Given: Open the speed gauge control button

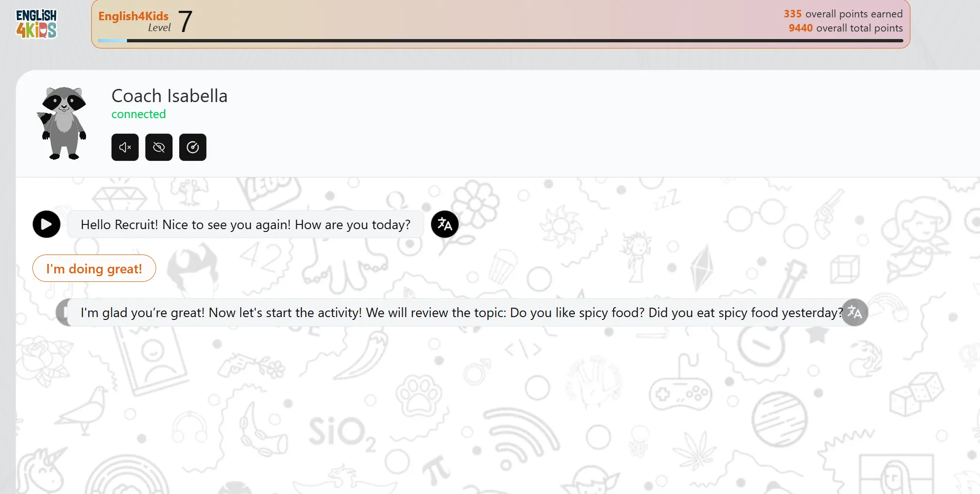Looking at the screenshot, I should click(x=193, y=147).
